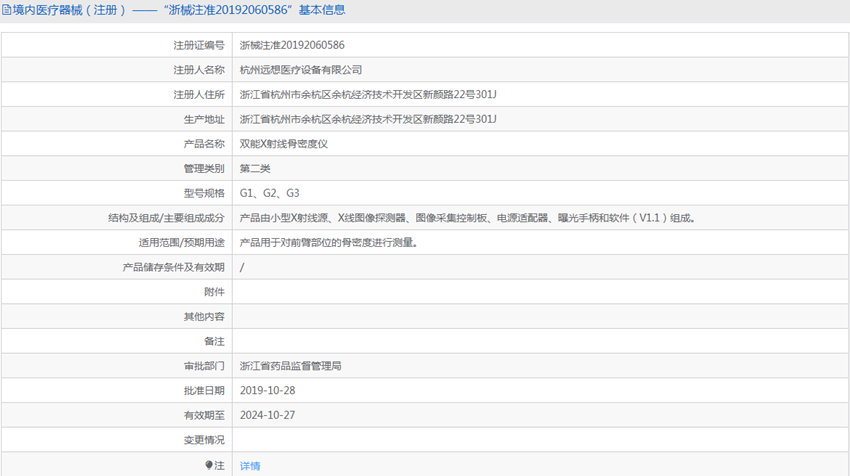Click product name 双能X射线骨密度仪
This screenshot has height=476, width=850.
[284, 144]
